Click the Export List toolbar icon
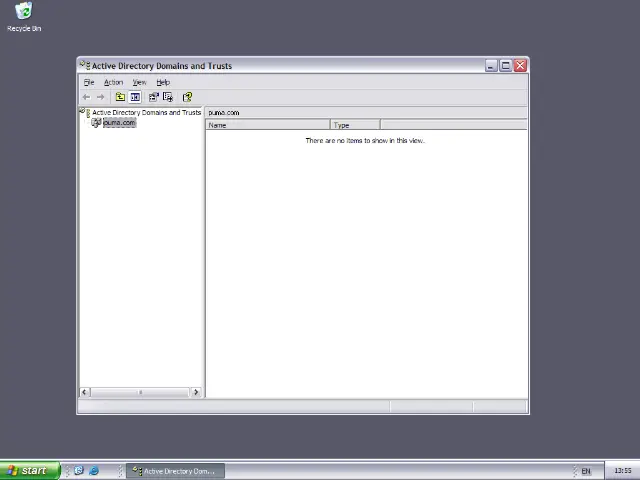 167,97
